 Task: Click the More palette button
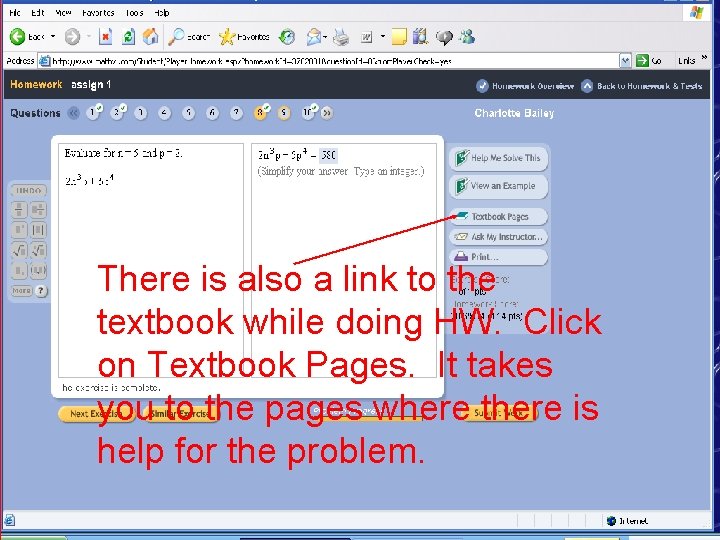coord(22,291)
